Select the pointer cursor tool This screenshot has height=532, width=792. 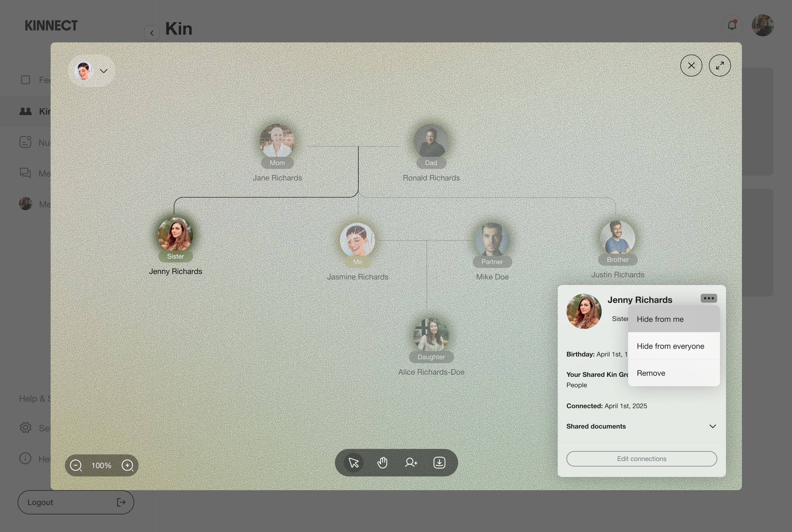(354, 463)
